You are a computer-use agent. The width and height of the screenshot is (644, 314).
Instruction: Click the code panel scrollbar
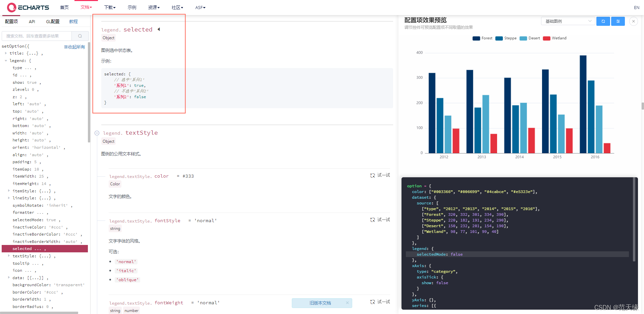[x=634, y=219]
